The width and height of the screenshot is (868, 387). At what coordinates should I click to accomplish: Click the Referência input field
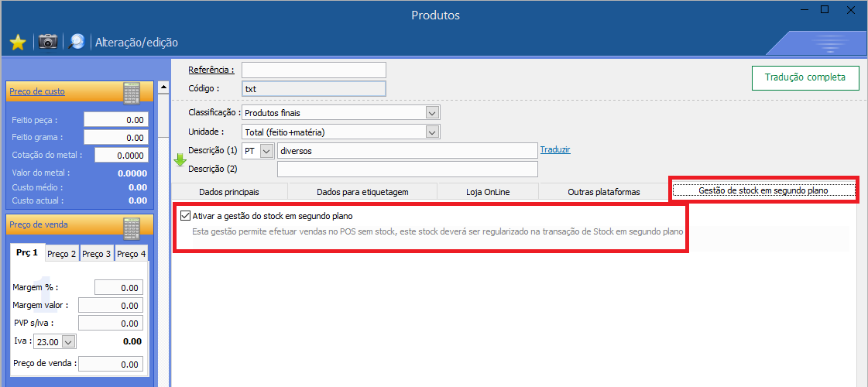[314, 70]
